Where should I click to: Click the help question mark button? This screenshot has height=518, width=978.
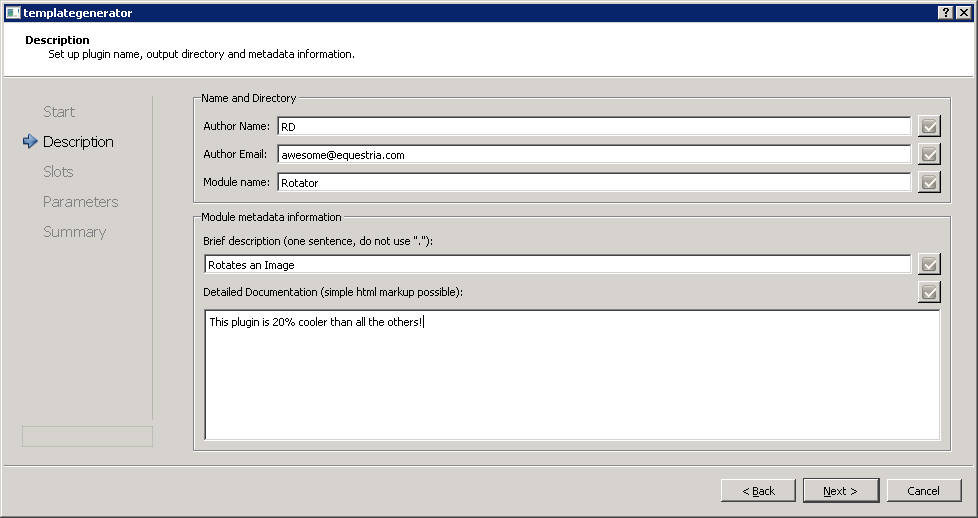[x=946, y=12]
